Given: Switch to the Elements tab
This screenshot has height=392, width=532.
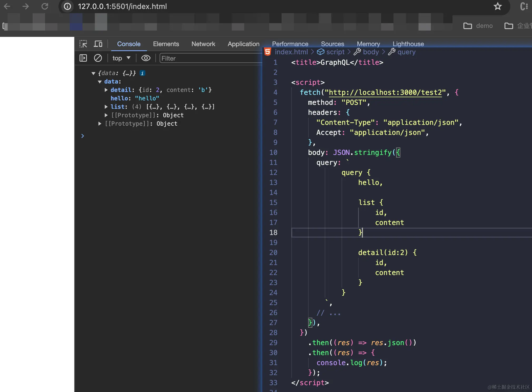Looking at the screenshot, I should pyautogui.click(x=166, y=44).
